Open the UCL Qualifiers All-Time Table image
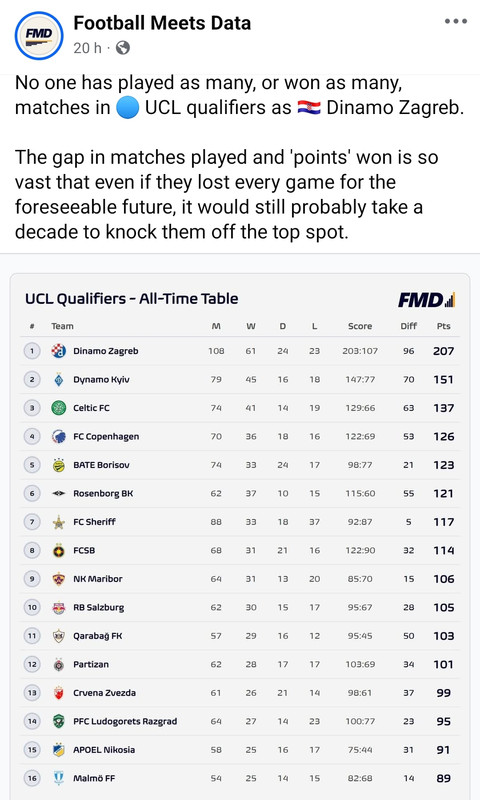Screen dimensions: 480x800 pos(240,536)
